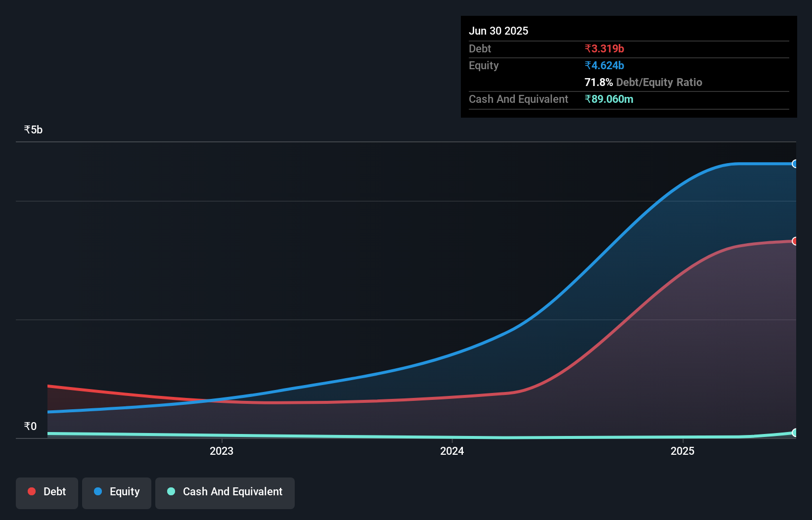Click the blue Equity legend dot
The height and width of the screenshot is (520, 812).
click(97, 492)
